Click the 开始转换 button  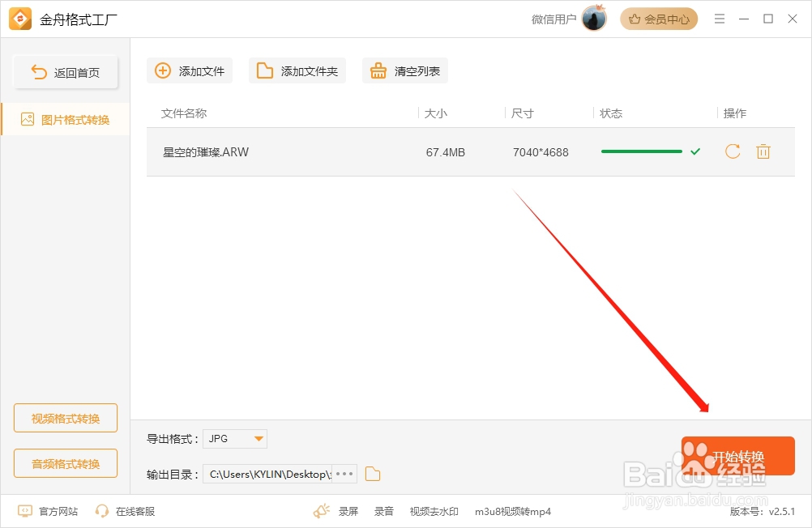click(737, 456)
